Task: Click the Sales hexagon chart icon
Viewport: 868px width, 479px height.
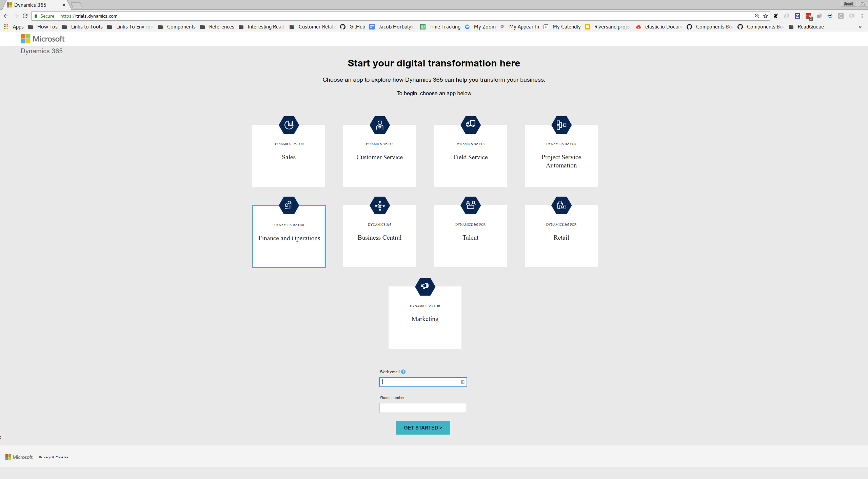Action: [289, 125]
